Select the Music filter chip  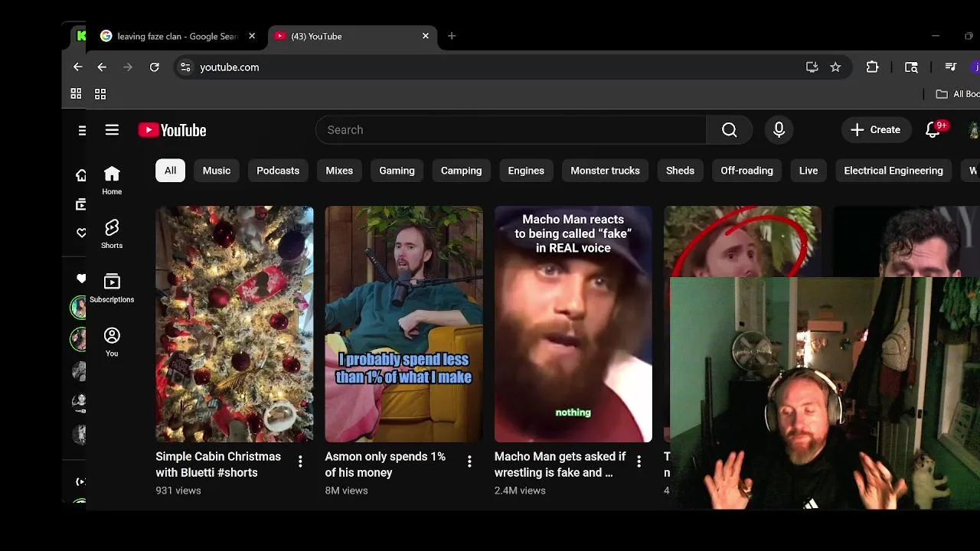217,171
